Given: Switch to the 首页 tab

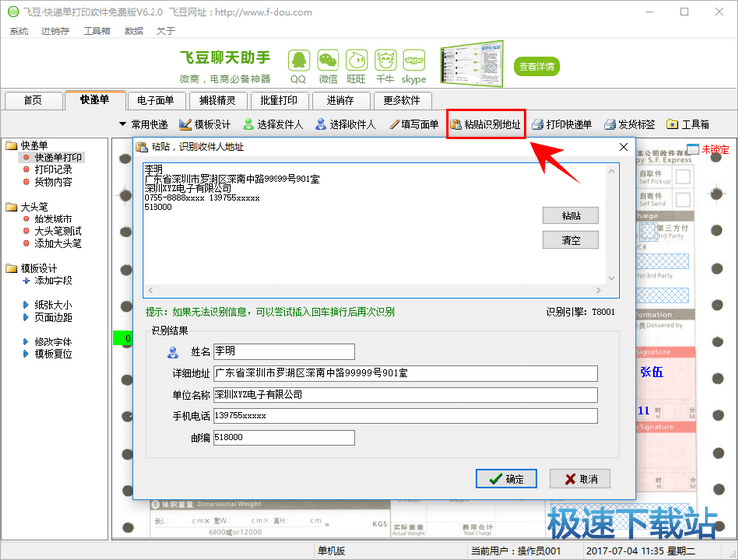Looking at the screenshot, I should point(32,100).
